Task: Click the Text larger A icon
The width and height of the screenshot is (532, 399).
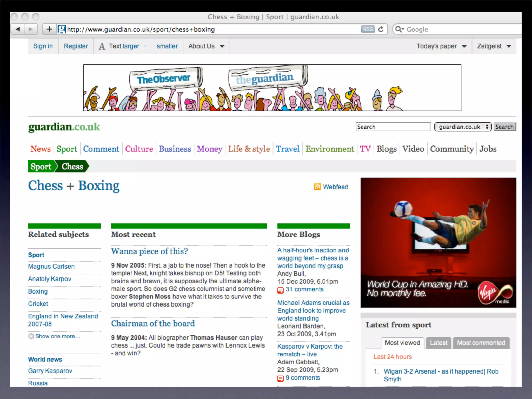Action: pos(102,46)
